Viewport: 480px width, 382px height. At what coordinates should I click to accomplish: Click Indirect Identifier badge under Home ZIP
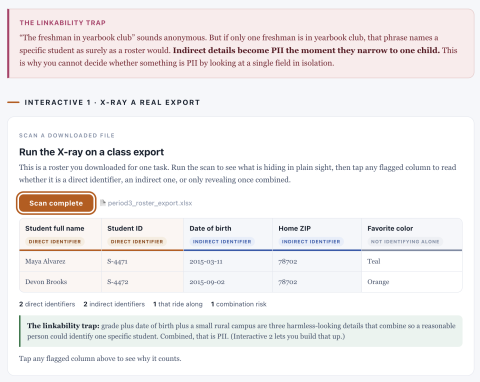[311, 242]
